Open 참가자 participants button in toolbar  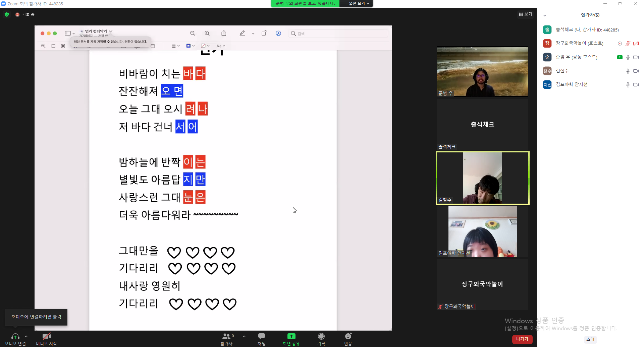coord(227,339)
